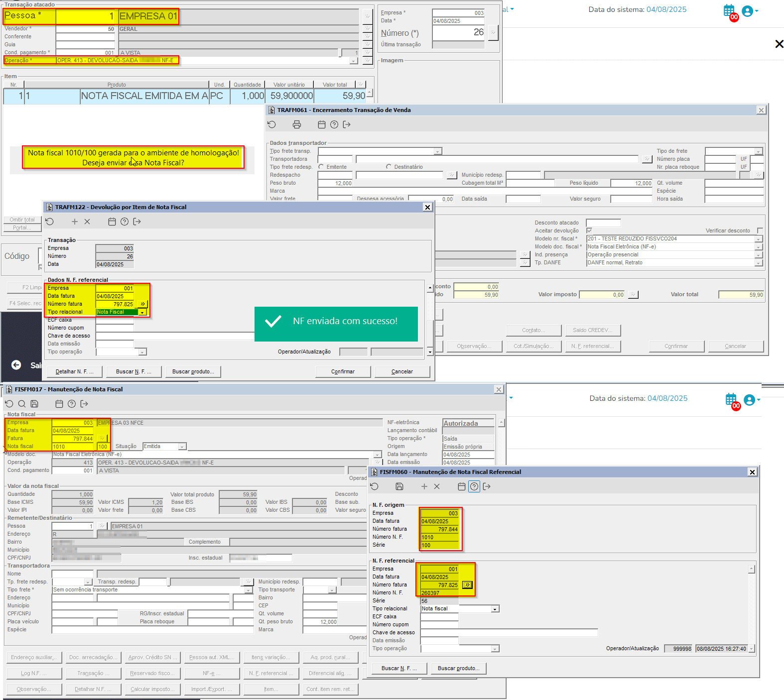Click the scroll-down arrow in TRAFM122 panel
Viewport: 784px width, 700px height.
pyautogui.click(x=430, y=352)
